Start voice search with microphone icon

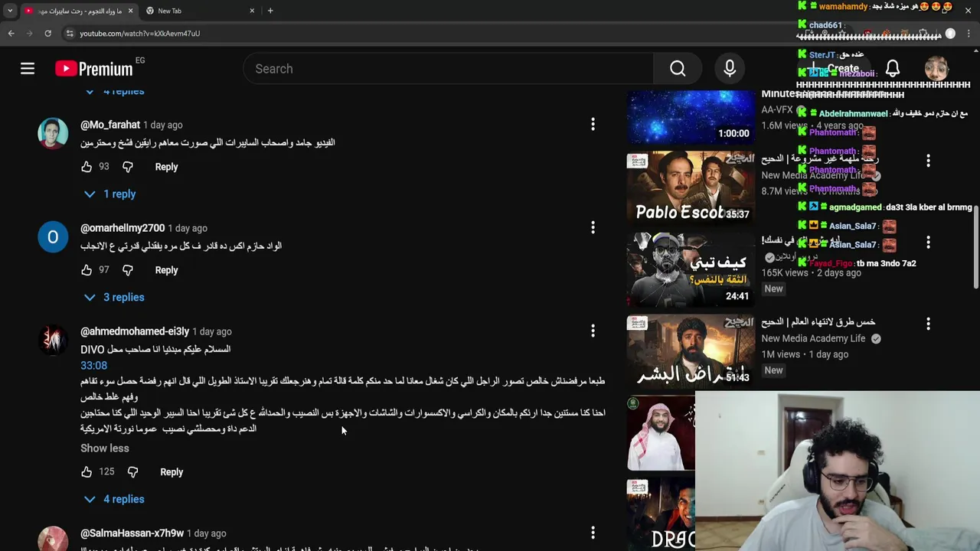point(730,69)
